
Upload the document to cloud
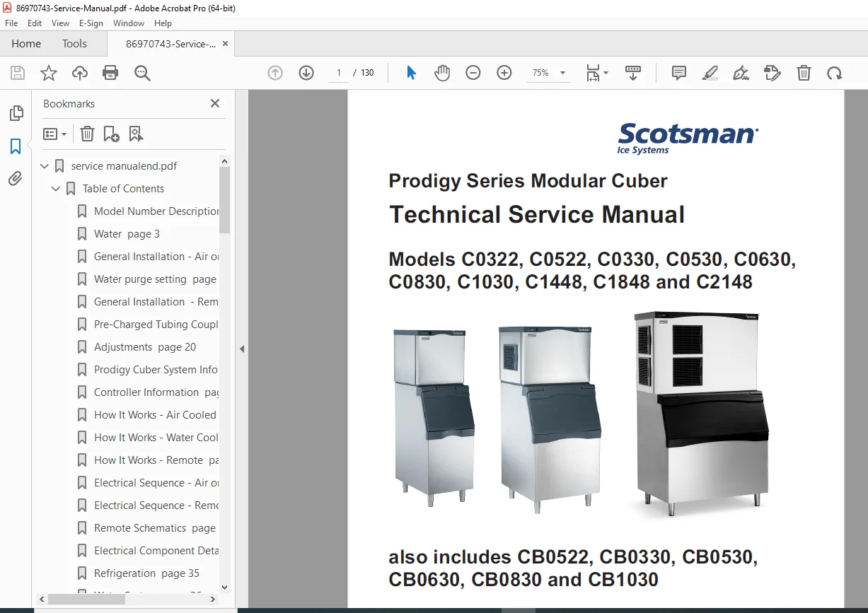click(80, 73)
